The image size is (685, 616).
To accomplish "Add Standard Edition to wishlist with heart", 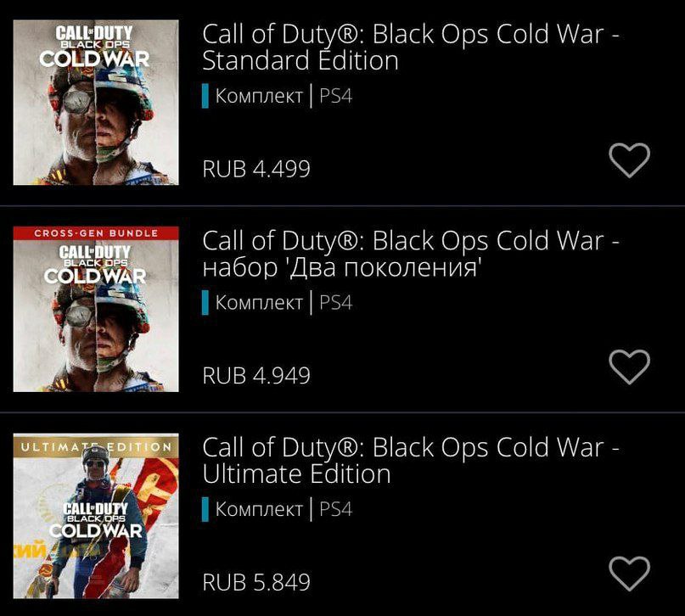I will tap(630, 160).
